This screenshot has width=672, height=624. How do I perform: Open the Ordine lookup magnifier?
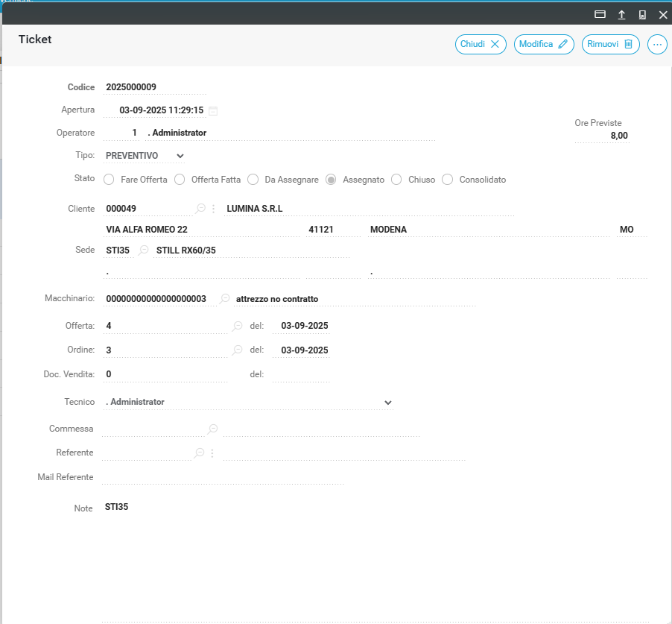[x=238, y=350]
